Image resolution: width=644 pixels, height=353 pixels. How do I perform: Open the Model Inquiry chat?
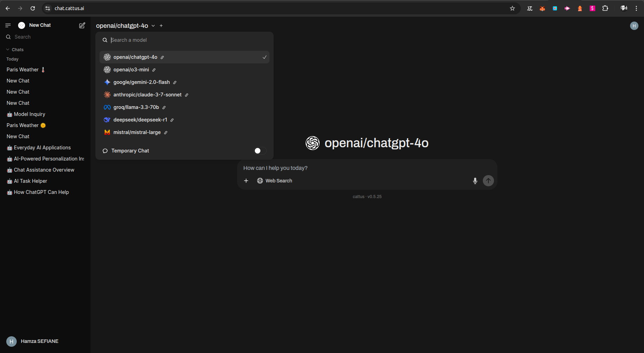(45, 114)
